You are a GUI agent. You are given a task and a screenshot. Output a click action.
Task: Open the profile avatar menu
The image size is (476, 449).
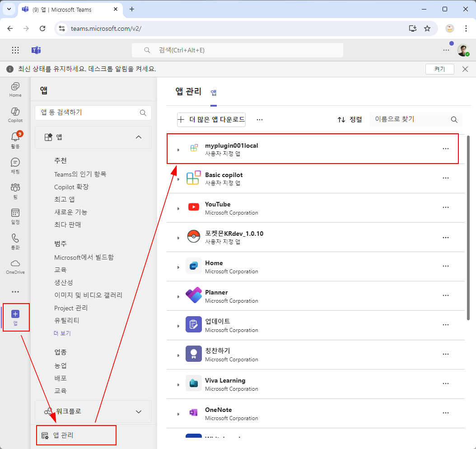coord(463,50)
